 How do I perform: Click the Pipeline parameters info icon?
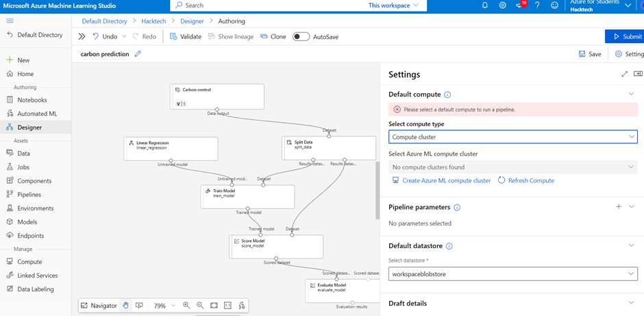coord(457,208)
